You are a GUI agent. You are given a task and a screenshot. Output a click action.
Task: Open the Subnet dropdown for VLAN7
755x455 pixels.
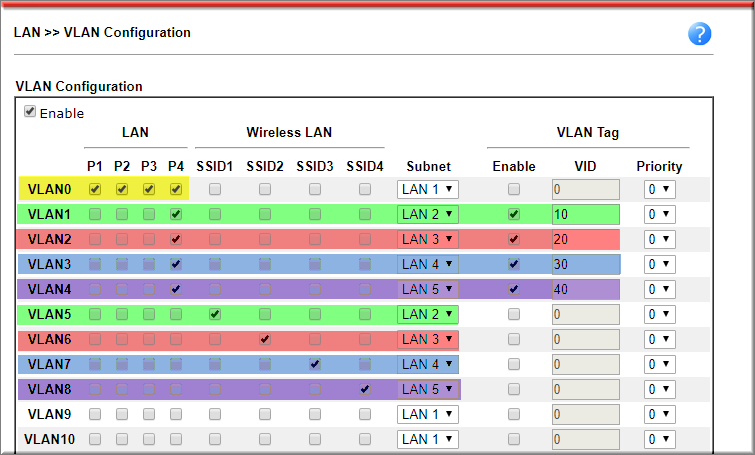tap(427, 364)
